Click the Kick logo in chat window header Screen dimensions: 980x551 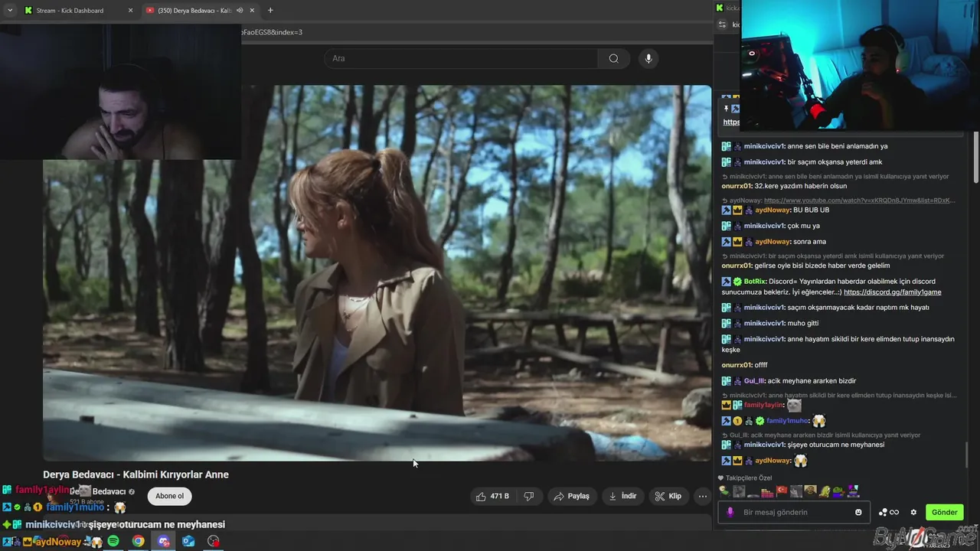pyautogui.click(x=720, y=8)
